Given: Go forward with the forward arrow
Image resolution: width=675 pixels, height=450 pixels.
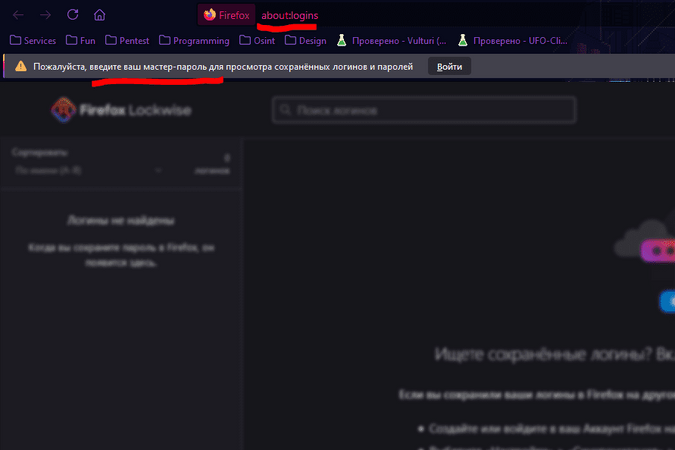Looking at the screenshot, I should [45, 15].
